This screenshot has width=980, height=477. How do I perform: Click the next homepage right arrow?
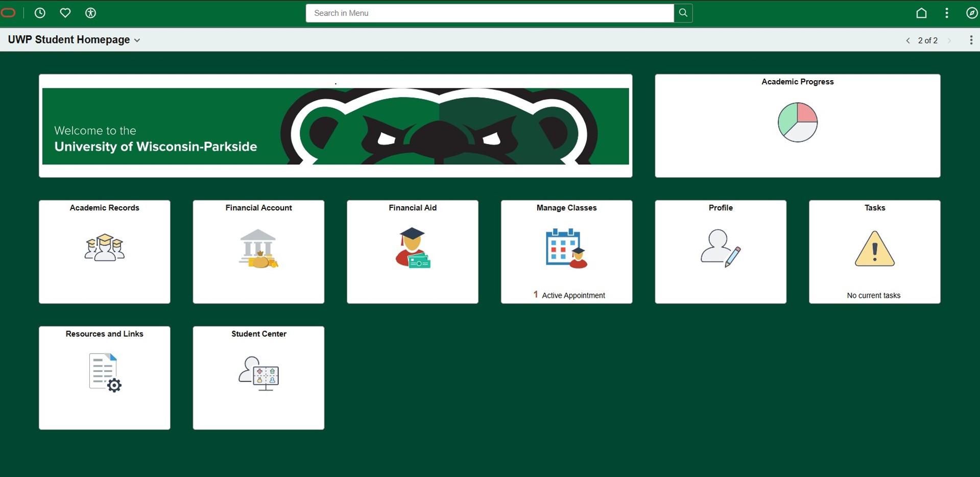pyautogui.click(x=949, y=40)
